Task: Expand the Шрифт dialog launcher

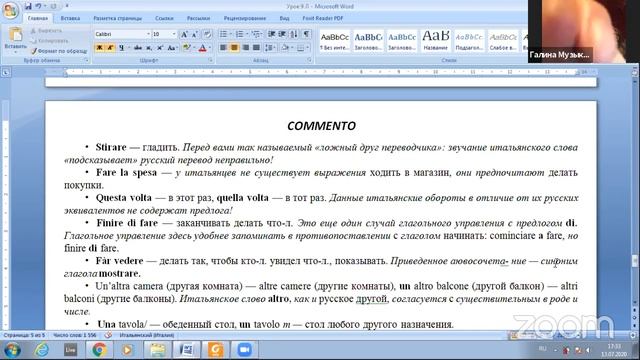Action: point(211,60)
